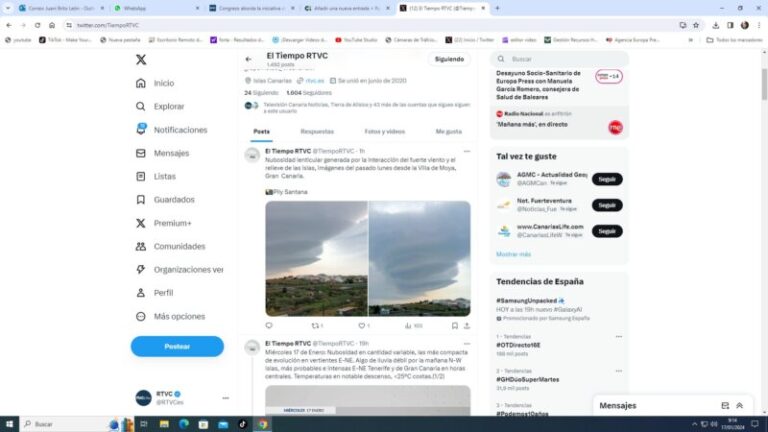Open 1.604 Seguidores list

pos(309,93)
